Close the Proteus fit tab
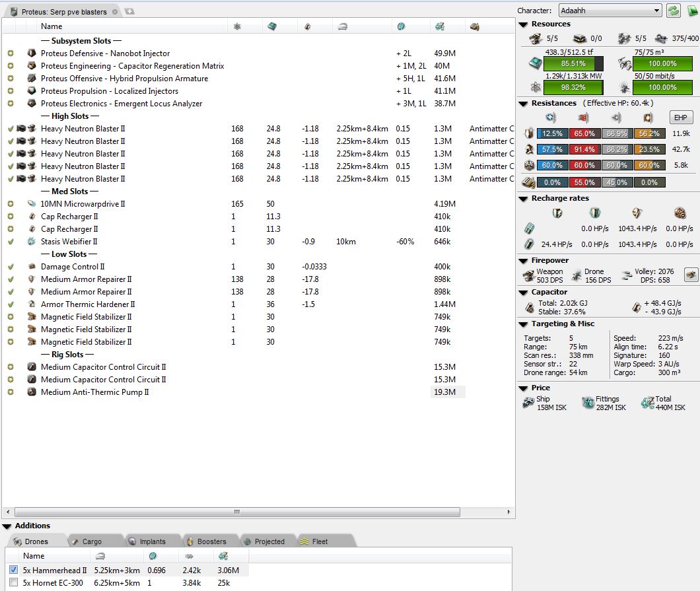 click(115, 12)
